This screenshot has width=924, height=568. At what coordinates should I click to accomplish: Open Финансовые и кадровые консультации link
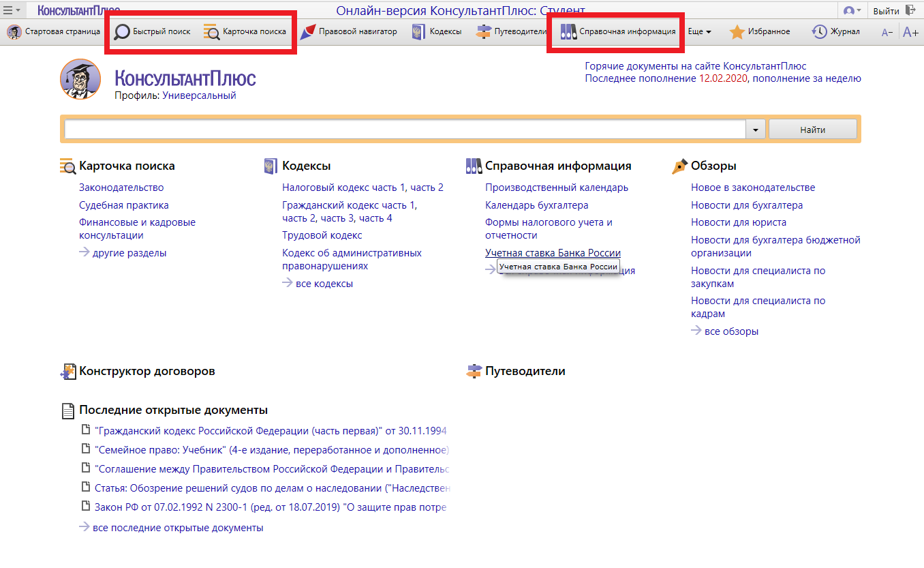click(x=137, y=228)
